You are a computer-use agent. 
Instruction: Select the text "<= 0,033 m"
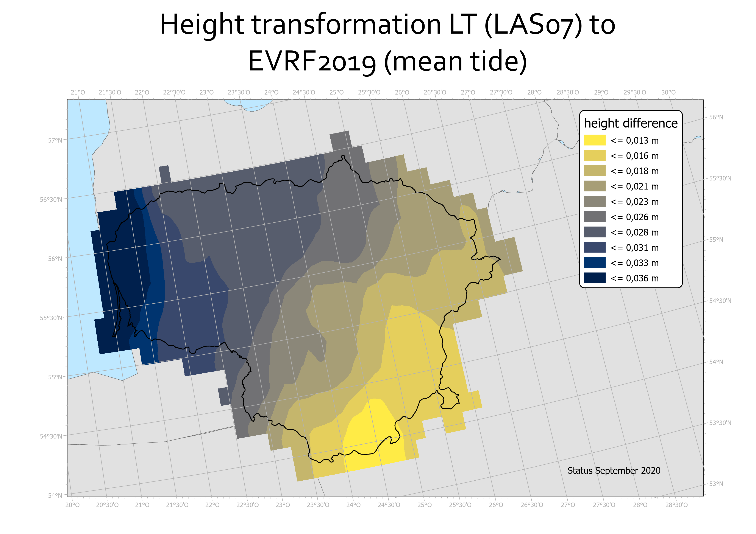[x=634, y=263]
